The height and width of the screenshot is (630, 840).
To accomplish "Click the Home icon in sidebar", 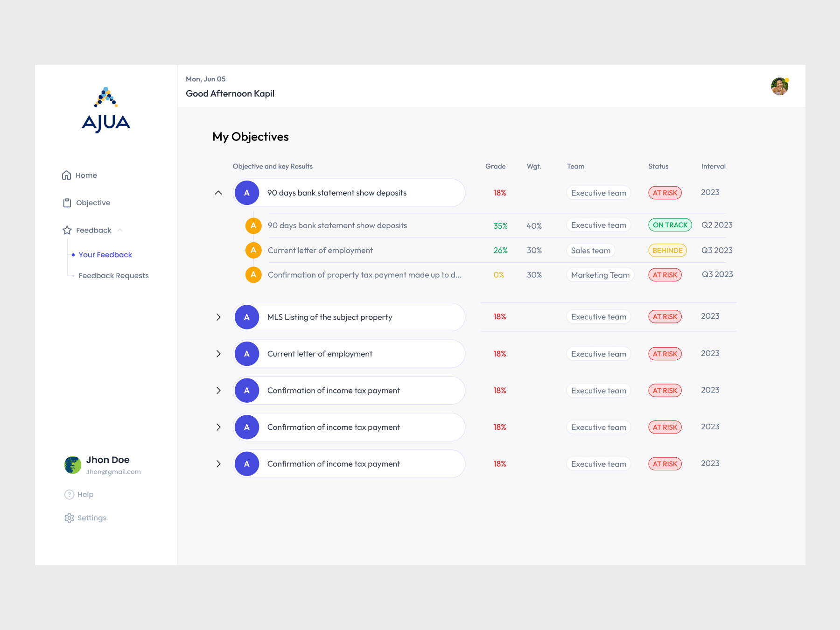I will [x=66, y=175].
